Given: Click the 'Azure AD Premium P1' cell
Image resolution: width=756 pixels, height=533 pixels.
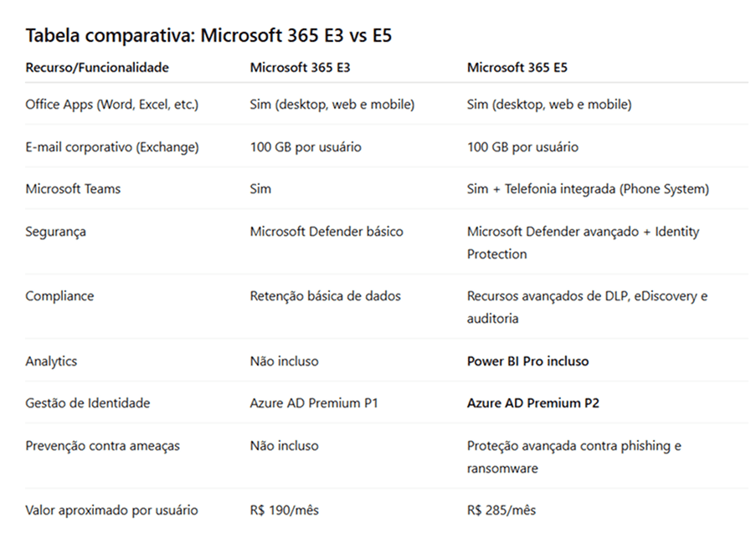Looking at the screenshot, I should [x=314, y=402].
